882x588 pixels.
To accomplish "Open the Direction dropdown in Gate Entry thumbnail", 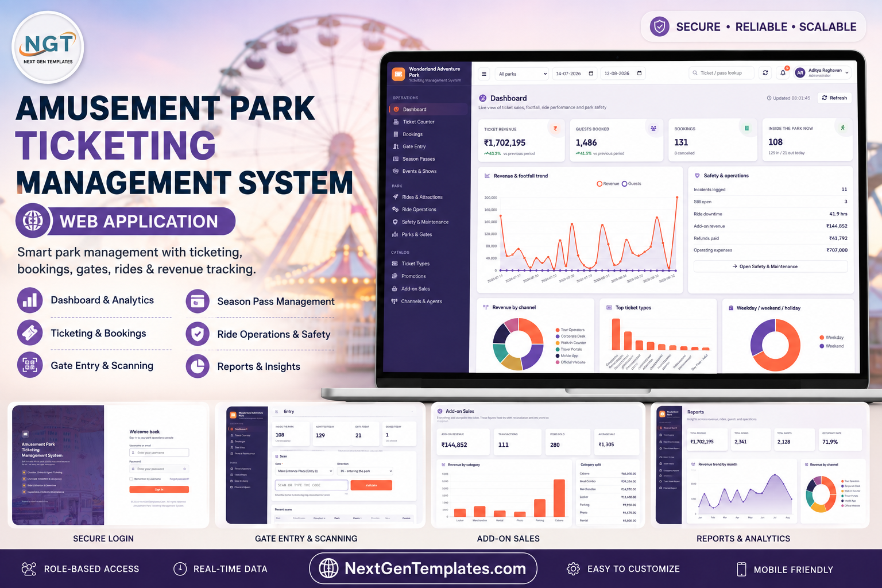I will point(366,471).
